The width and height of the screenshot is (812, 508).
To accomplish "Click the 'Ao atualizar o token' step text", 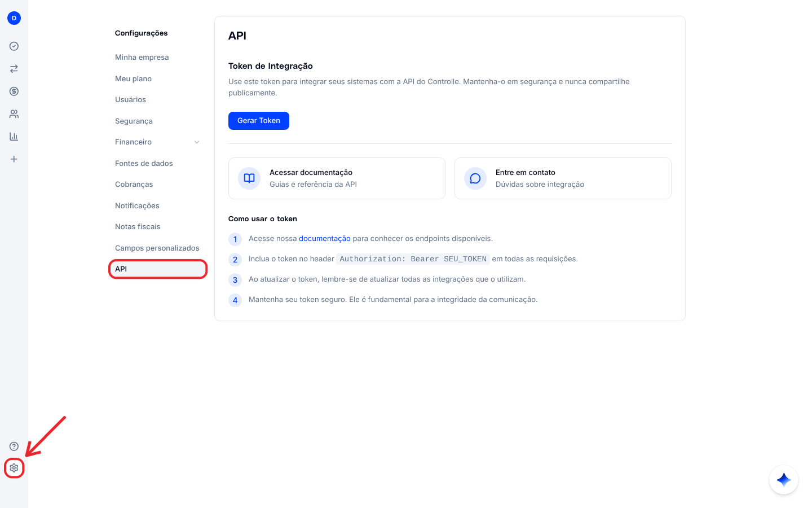I will [x=387, y=279].
